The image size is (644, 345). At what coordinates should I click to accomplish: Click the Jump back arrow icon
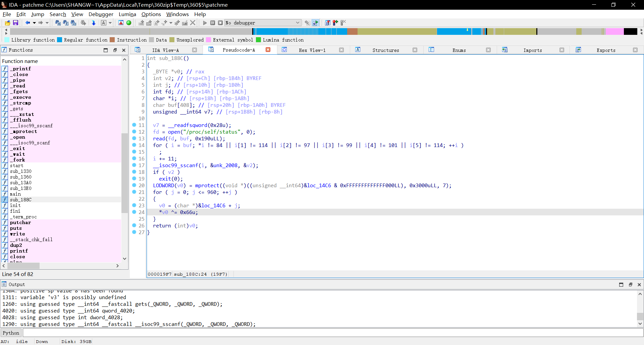click(x=28, y=23)
